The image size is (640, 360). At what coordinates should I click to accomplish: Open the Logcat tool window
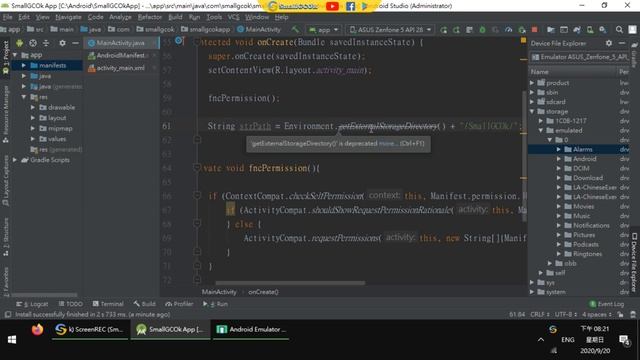pos(32,304)
